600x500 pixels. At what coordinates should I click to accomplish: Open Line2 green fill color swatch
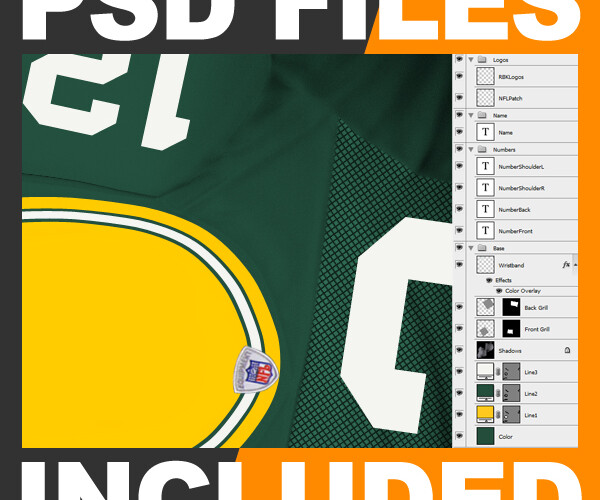[485, 393]
